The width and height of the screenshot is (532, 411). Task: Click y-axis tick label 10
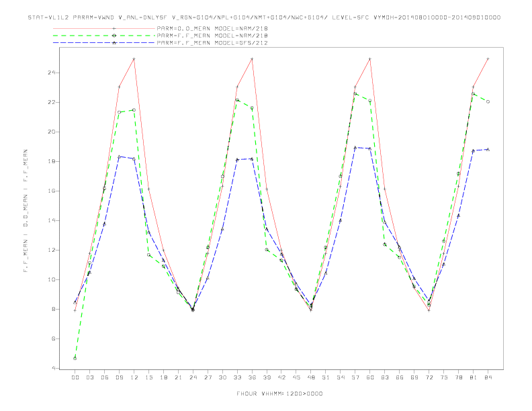tap(52, 280)
